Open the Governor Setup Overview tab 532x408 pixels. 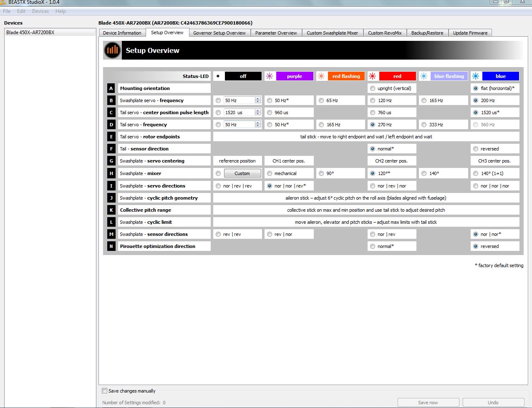click(219, 33)
